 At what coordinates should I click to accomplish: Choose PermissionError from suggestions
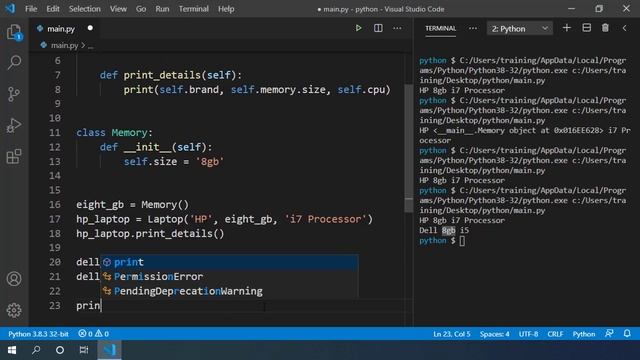coord(229,276)
